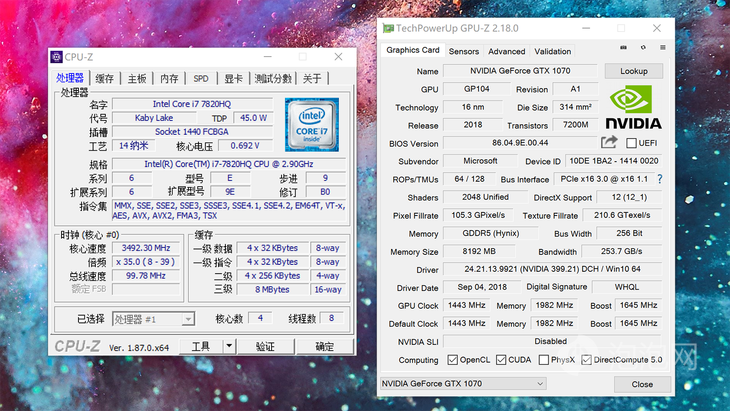Image resolution: width=730 pixels, height=411 pixels.
Task: Switch to the 处理器 tab in CPU-Z
Action: [70, 78]
